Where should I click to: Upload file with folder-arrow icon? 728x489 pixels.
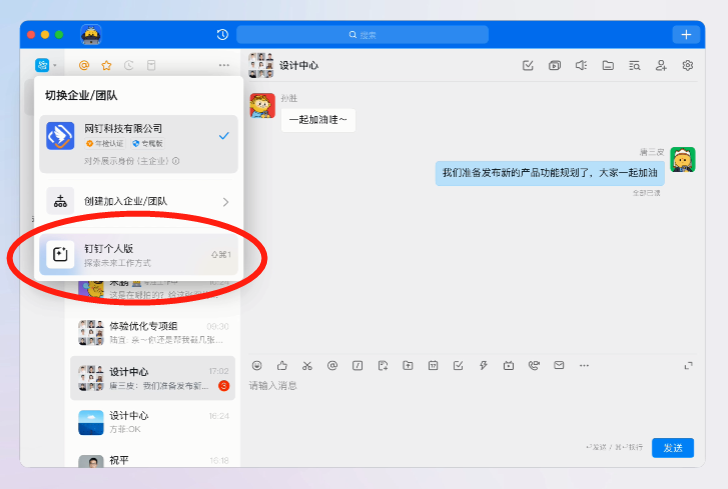pos(408,366)
